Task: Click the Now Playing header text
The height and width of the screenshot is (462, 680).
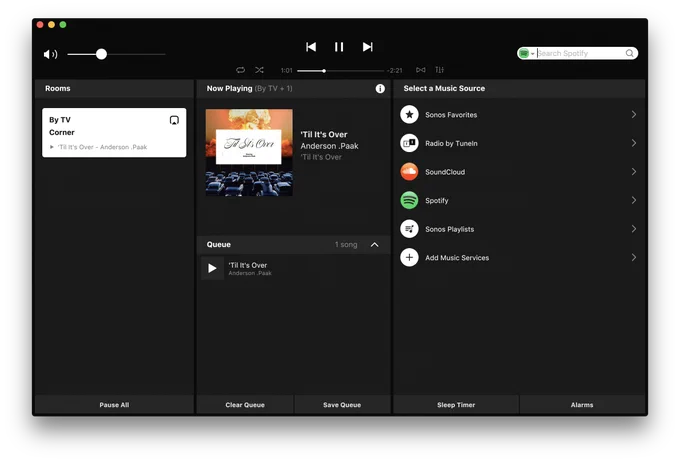Action: pos(229,88)
